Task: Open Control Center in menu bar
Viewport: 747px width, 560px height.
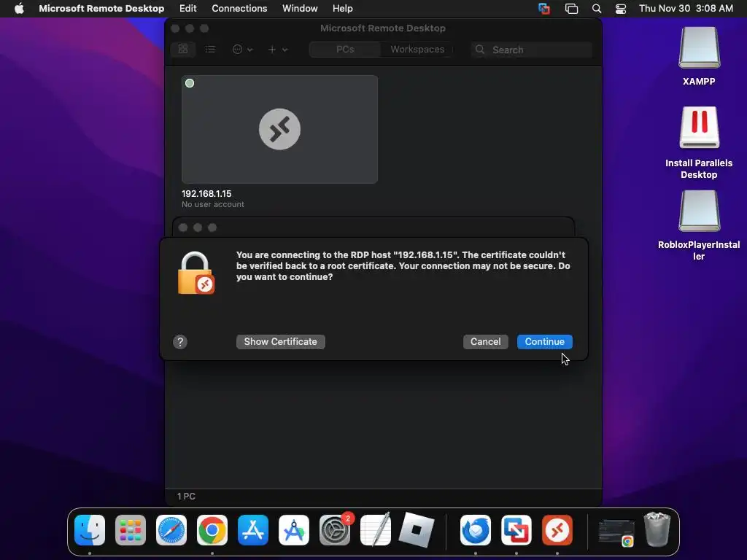Action: (x=621, y=9)
